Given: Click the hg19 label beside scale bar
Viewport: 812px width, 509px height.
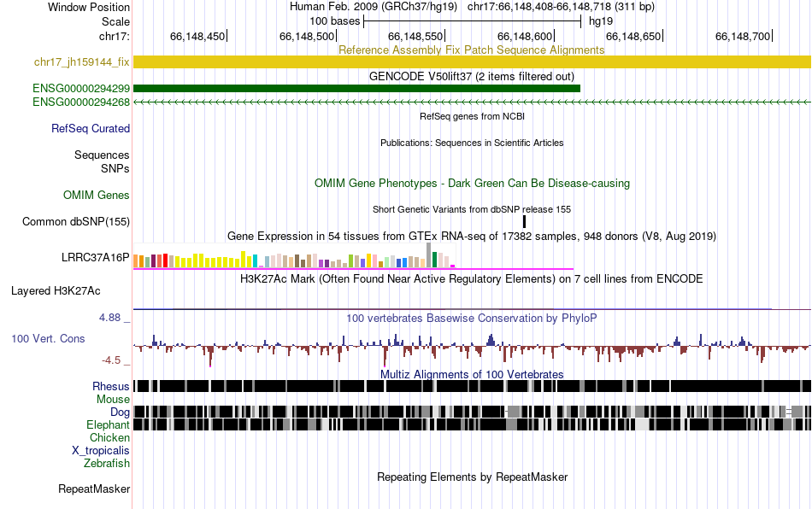Looking at the screenshot, I should [x=601, y=21].
